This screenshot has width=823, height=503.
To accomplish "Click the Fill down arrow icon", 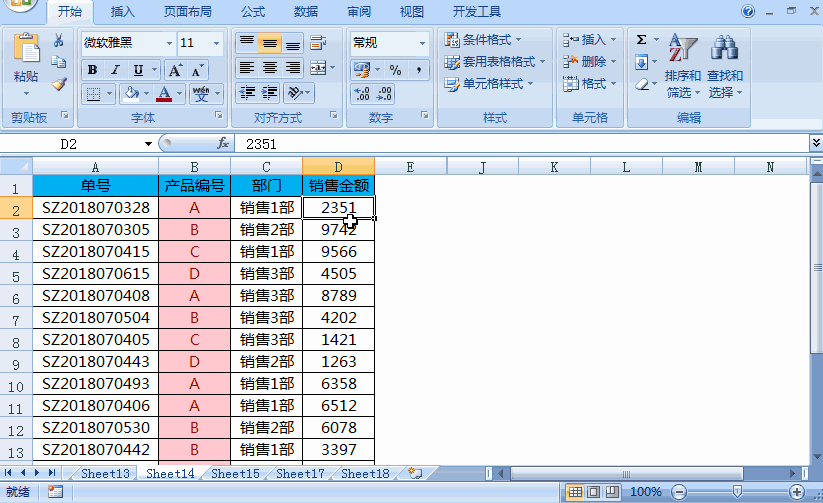I will (x=641, y=62).
